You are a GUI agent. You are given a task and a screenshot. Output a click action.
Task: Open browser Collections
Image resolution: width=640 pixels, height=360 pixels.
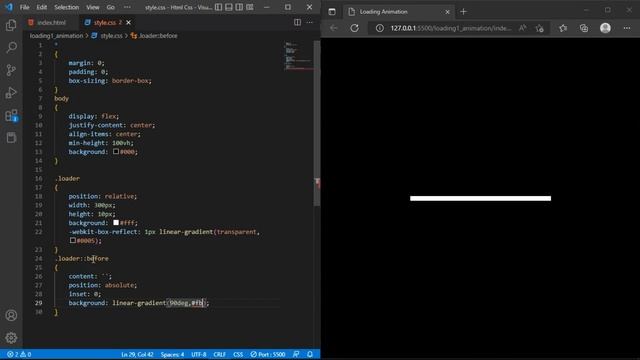pyautogui.click(x=584, y=28)
